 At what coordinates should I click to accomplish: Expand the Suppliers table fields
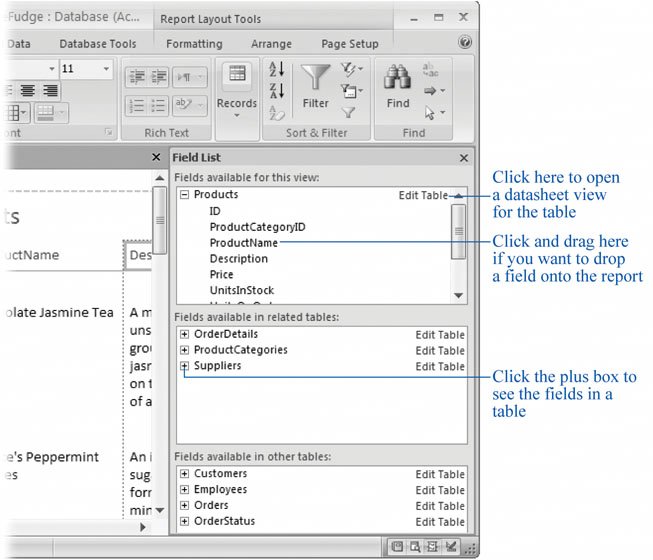pyautogui.click(x=185, y=366)
